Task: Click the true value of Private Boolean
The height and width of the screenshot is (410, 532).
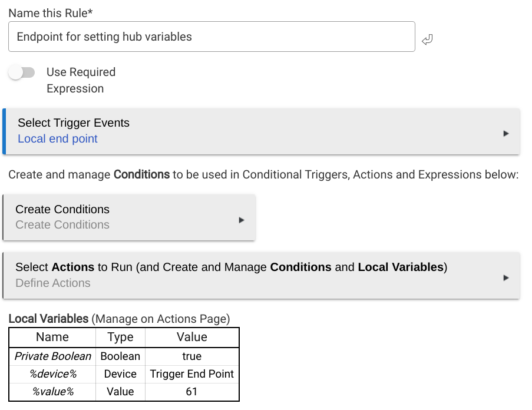Action: [192, 356]
